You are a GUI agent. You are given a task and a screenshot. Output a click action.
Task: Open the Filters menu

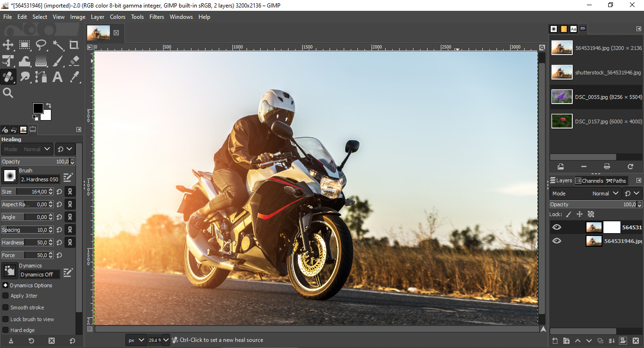coord(157,17)
